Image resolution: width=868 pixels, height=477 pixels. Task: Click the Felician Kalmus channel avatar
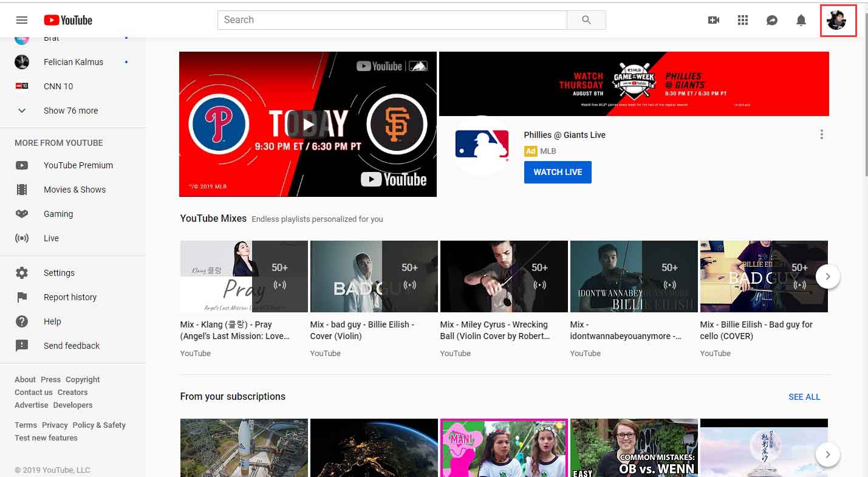(x=22, y=62)
